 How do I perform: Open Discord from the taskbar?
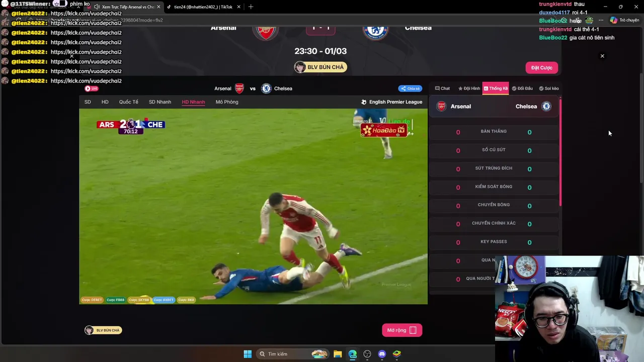point(382,354)
